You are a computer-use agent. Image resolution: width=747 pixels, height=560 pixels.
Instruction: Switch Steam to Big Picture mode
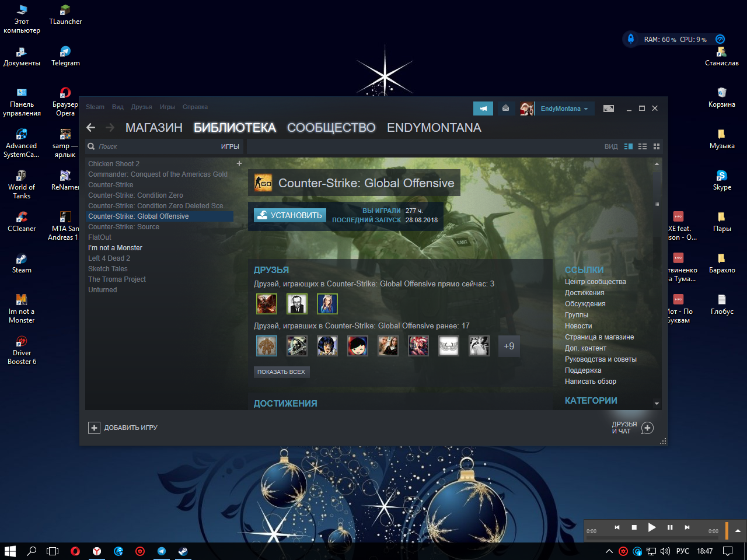click(x=609, y=108)
